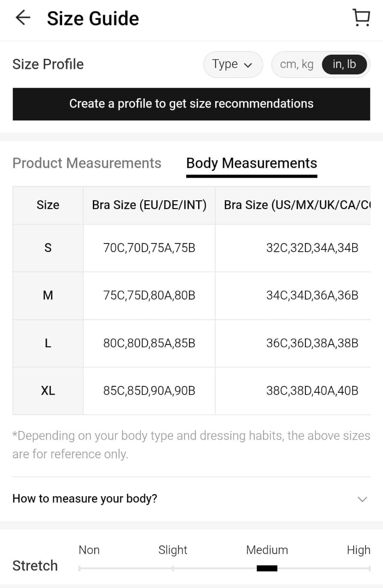Select the M size row

point(48,295)
